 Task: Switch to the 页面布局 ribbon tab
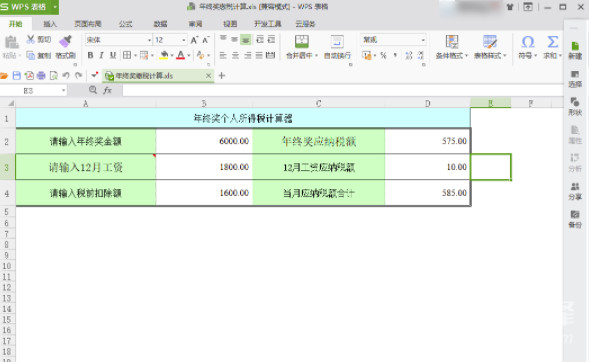[x=88, y=24]
